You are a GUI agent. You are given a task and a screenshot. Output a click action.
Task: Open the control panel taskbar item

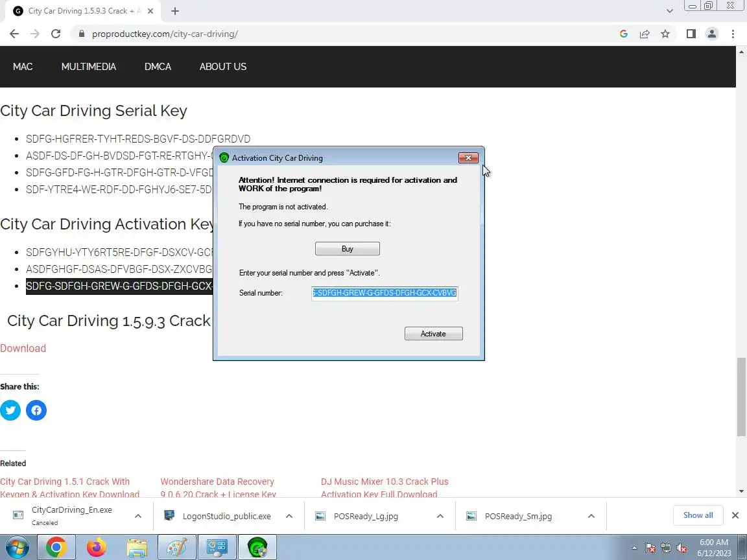[x=217, y=547]
